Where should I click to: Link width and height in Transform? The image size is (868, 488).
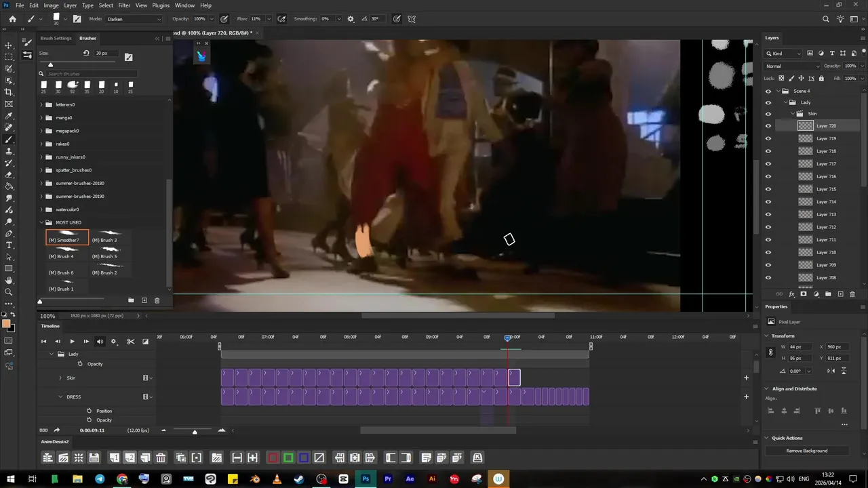coord(770,352)
